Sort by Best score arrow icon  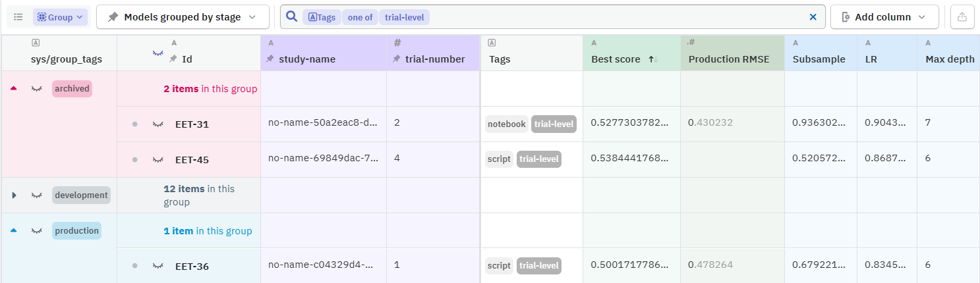click(654, 59)
